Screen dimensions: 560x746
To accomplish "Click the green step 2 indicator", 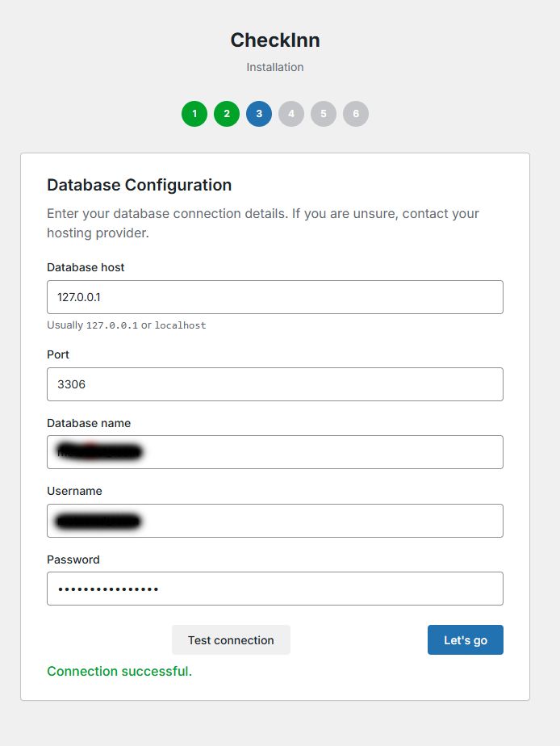I will click(227, 114).
